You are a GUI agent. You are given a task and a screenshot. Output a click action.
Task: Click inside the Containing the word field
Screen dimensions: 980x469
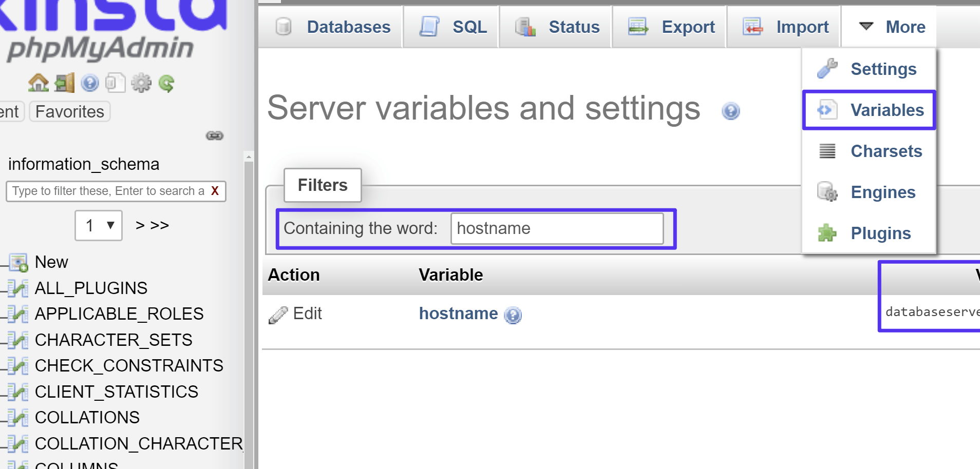pos(557,228)
